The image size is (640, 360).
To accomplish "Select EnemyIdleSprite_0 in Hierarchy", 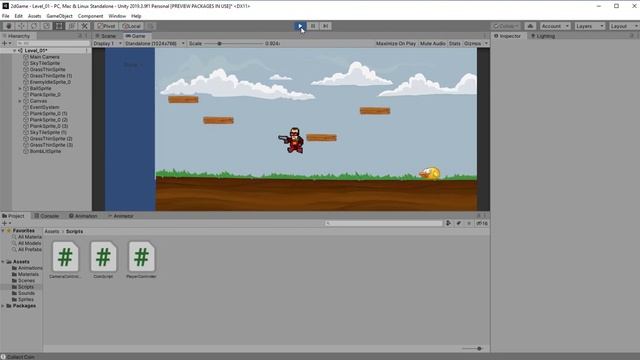I will click(x=50, y=82).
